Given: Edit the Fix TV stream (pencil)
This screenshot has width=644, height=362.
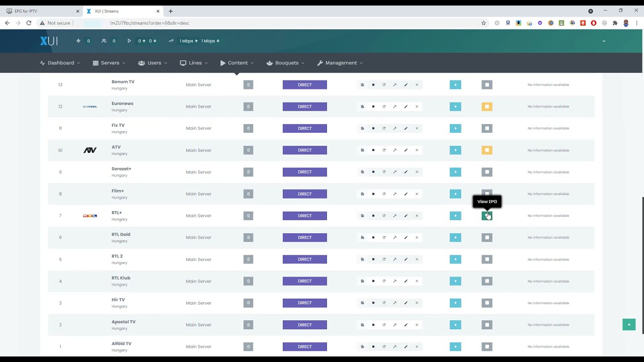Looking at the screenshot, I should pyautogui.click(x=406, y=128).
